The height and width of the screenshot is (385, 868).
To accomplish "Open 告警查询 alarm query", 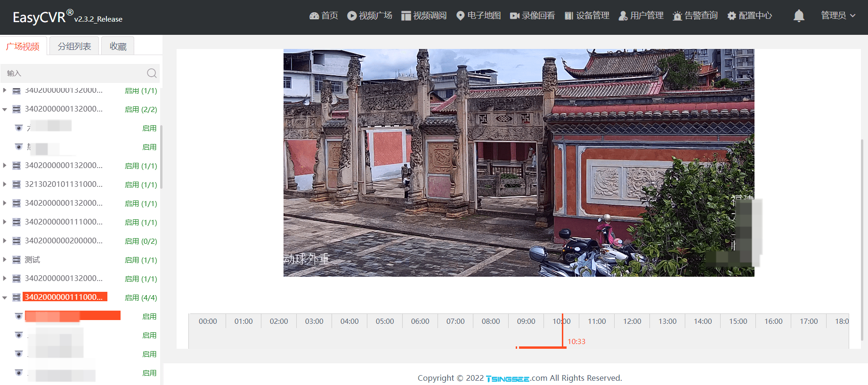I will click(x=695, y=16).
